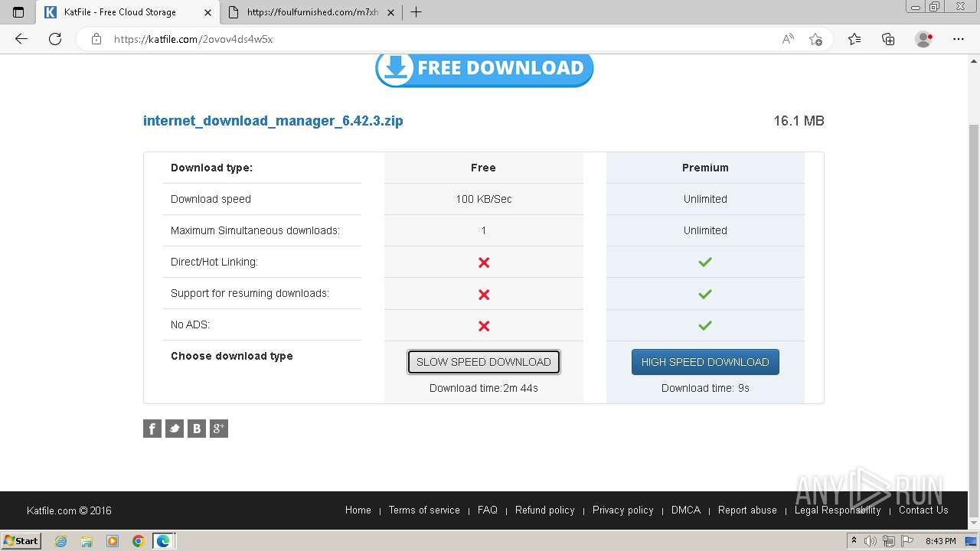This screenshot has height=551, width=980.
Task: Open the DMCA page
Action: click(686, 510)
